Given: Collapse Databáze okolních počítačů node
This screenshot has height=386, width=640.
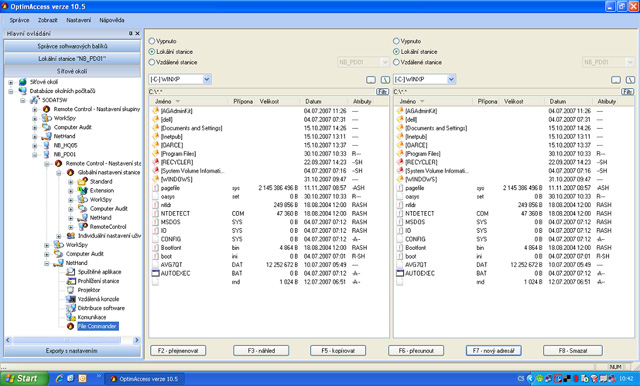Looking at the screenshot, I should [x=11, y=91].
